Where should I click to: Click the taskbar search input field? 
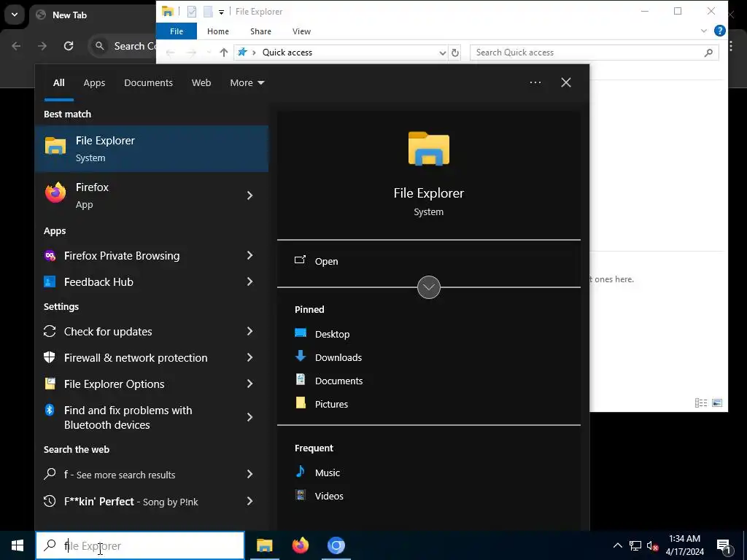pyautogui.click(x=140, y=545)
